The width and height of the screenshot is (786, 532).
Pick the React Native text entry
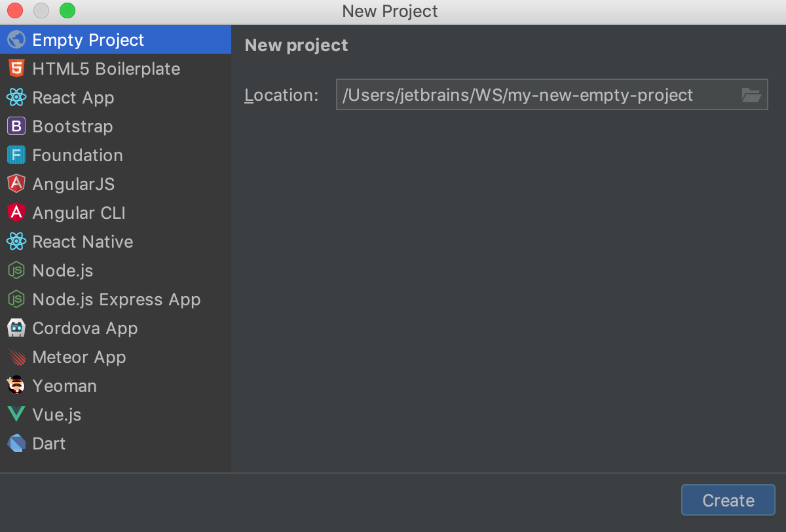83,242
